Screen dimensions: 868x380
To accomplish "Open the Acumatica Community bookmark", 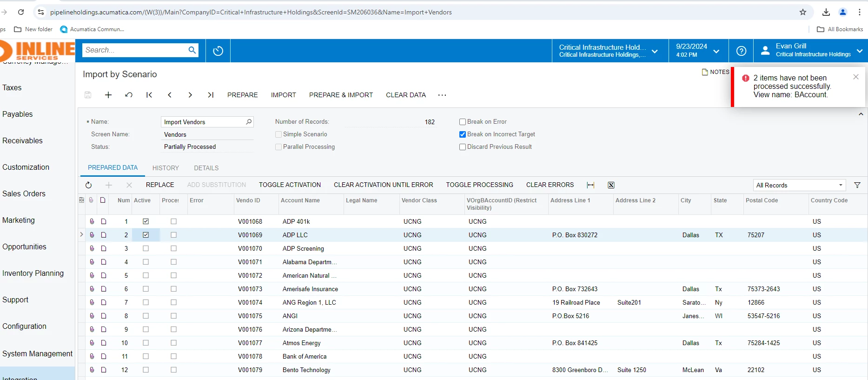I will [92, 29].
